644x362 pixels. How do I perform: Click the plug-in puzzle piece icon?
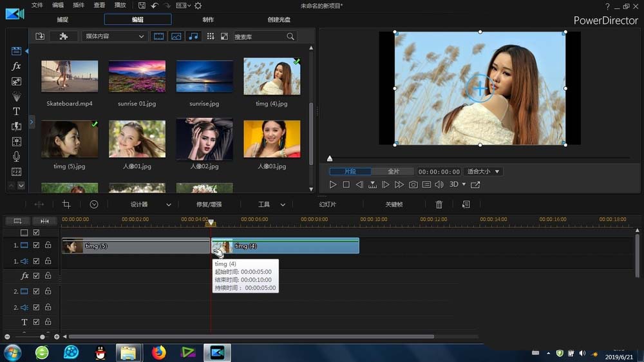[63, 37]
